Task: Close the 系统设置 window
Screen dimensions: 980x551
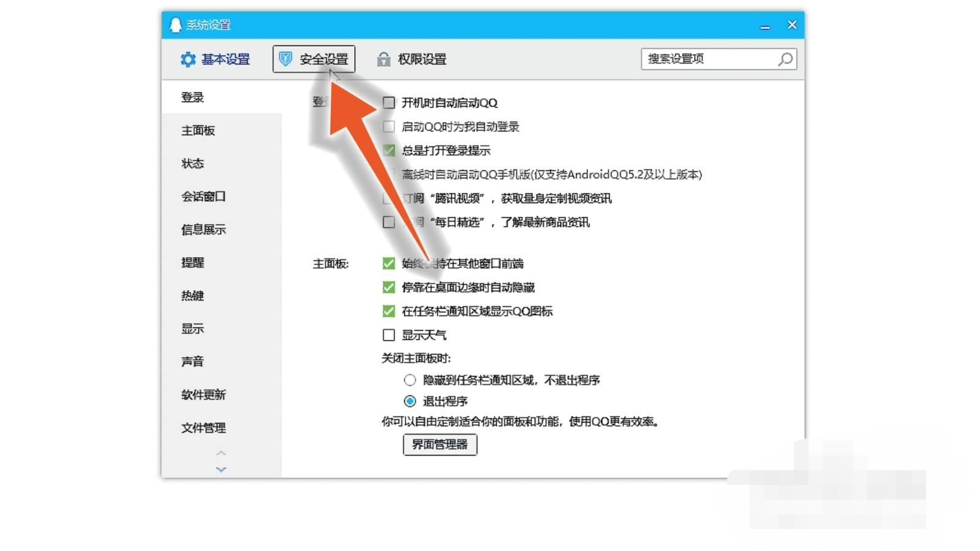Action: pyautogui.click(x=792, y=25)
